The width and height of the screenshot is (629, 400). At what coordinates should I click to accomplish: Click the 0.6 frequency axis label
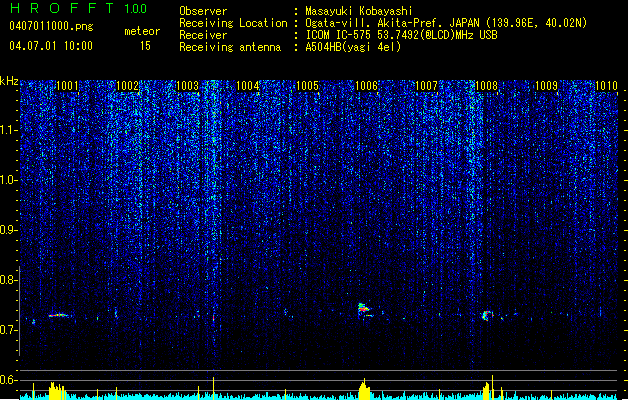coord(7,380)
